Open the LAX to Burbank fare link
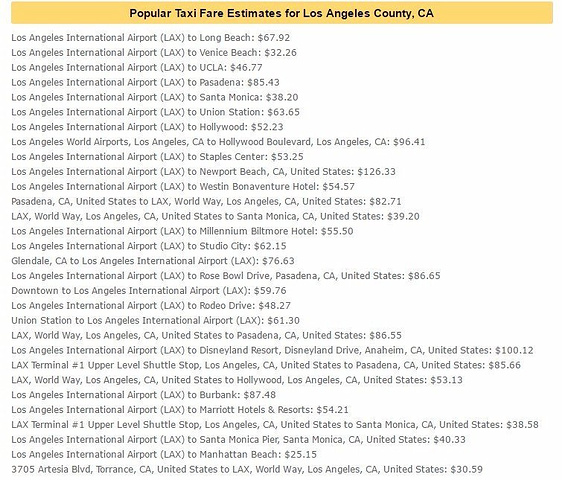This screenshot has height=480, width=562. 143,395
